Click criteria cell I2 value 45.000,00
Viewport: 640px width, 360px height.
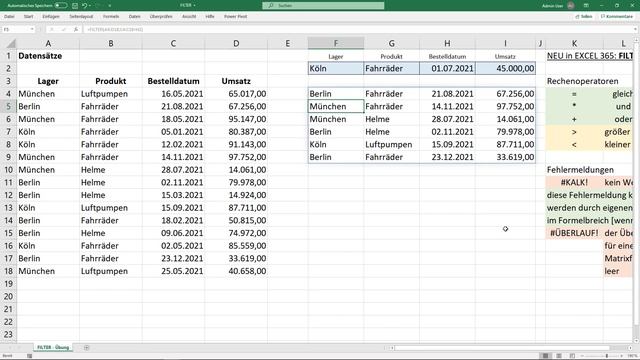point(505,69)
